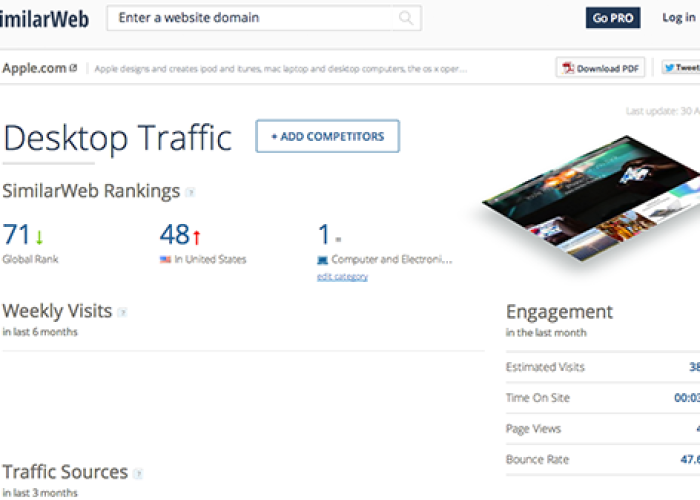Screen dimensions: 700x500
Task: Click the United States flag icon
Action: coord(165,260)
